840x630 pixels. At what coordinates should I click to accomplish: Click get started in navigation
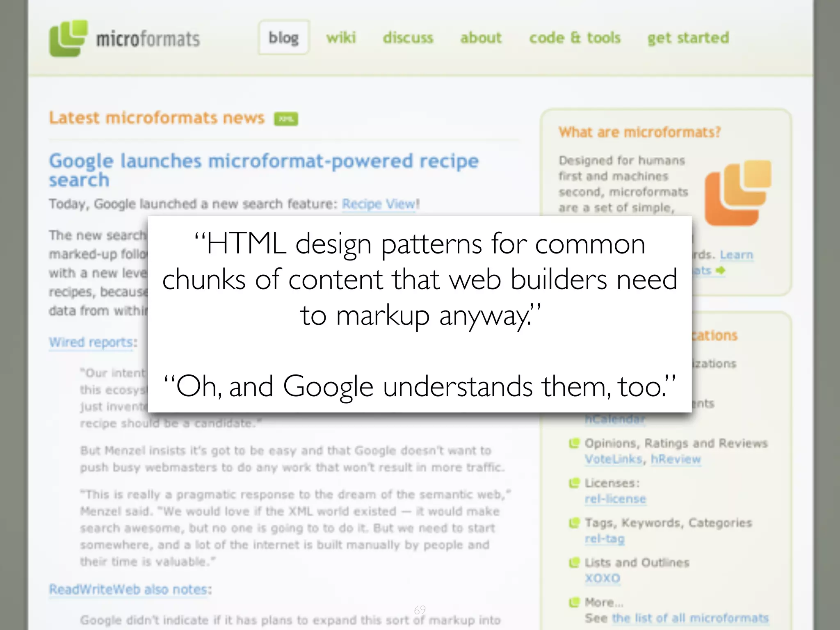click(x=688, y=38)
